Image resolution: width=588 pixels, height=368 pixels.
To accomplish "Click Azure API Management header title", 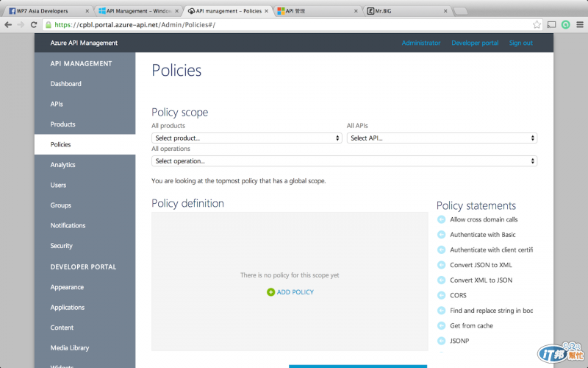I will pyautogui.click(x=84, y=43).
